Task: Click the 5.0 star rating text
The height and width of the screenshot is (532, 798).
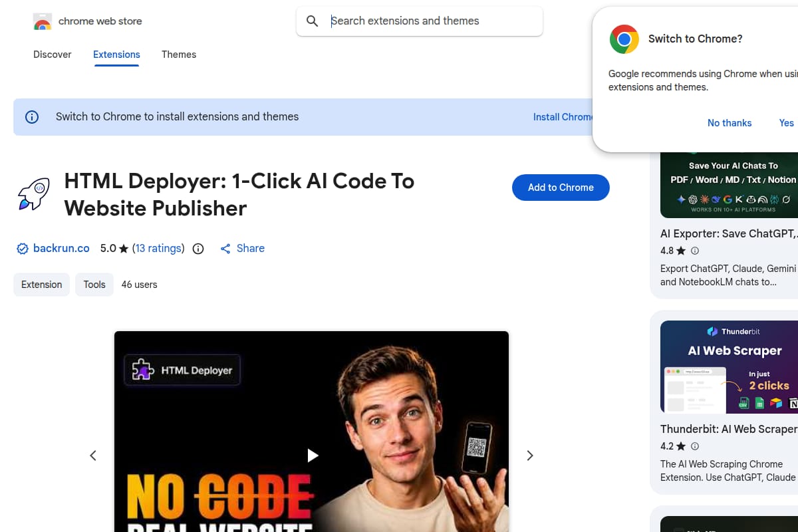Action: coord(114,248)
